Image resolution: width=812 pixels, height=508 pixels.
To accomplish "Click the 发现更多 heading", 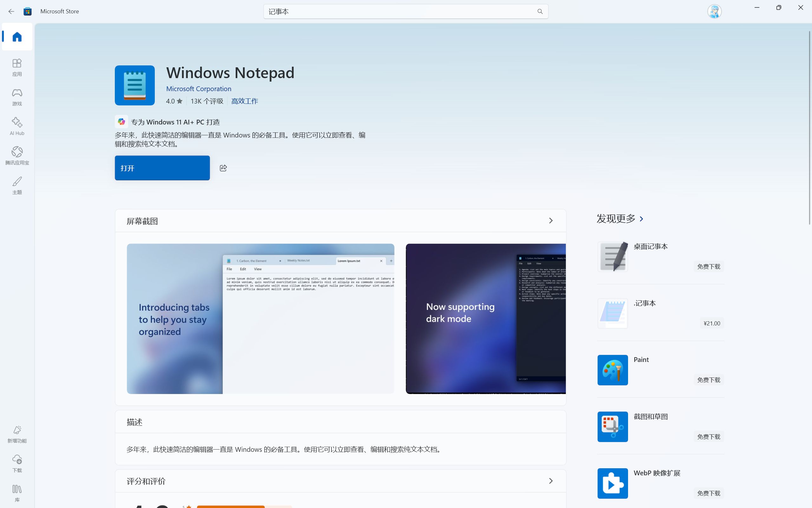I will [616, 219].
